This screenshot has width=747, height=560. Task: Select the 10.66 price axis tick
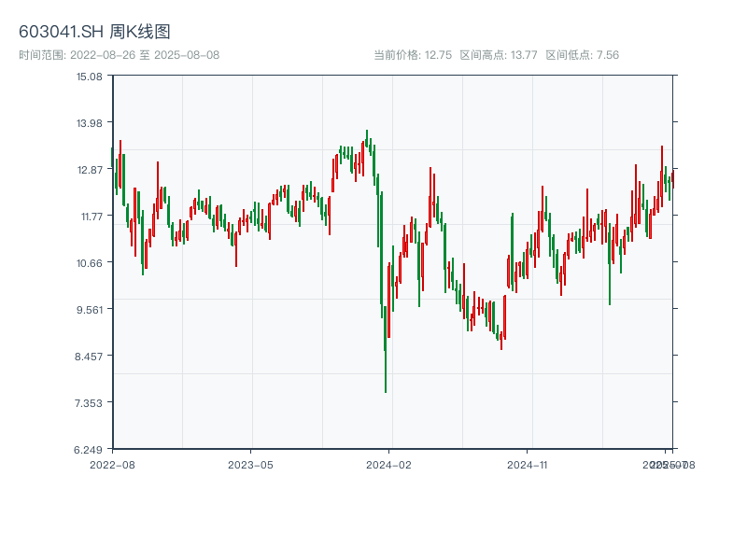click(89, 263)
